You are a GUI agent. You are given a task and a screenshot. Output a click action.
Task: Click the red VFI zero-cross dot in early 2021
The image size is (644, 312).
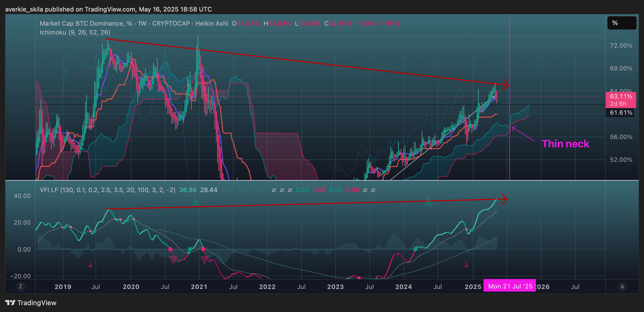pos(203,249)
